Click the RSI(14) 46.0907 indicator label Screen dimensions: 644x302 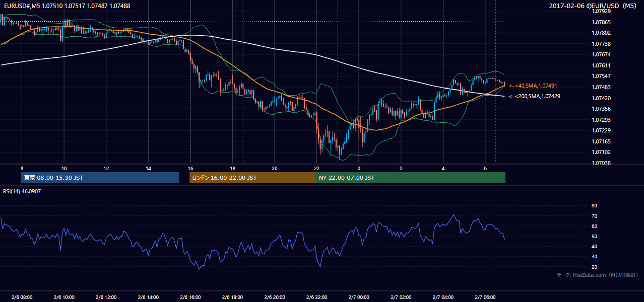click(22, 191)
